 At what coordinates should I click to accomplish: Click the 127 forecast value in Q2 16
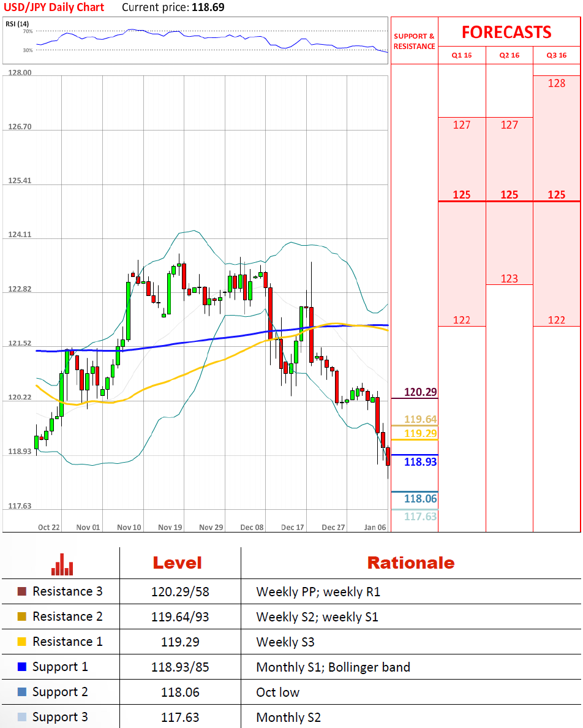pos(510,125)
